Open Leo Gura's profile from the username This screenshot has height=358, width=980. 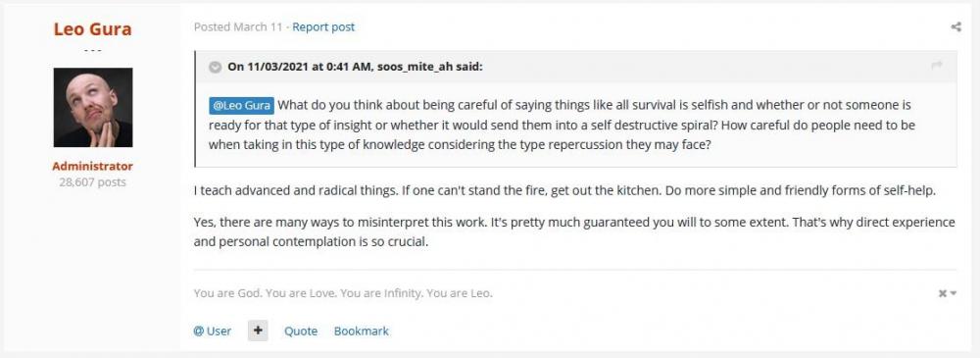point(92,28)
